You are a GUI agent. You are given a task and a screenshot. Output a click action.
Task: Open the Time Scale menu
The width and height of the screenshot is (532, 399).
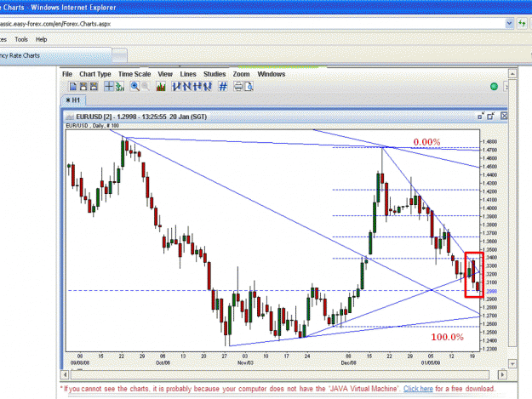134,74
